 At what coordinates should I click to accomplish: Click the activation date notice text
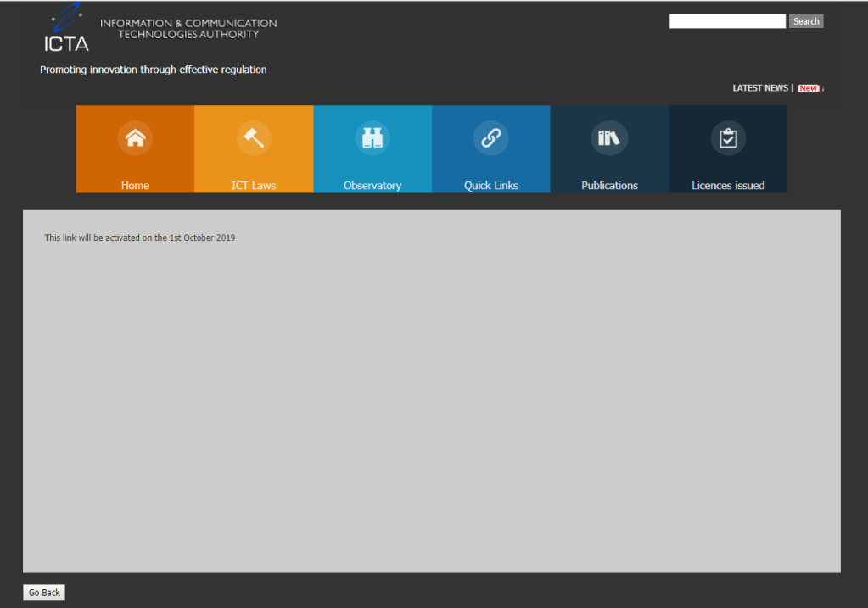(140, 238)
